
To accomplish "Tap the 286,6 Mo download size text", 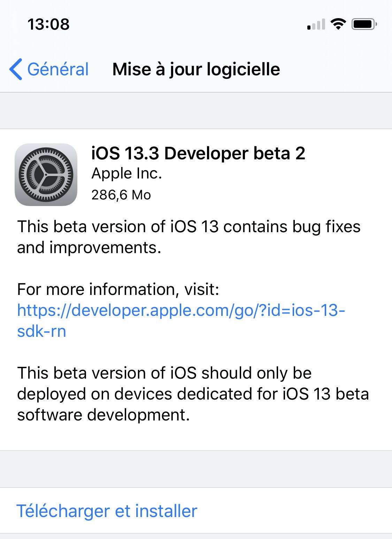I will pyautogui.click(x=121, y=195).
